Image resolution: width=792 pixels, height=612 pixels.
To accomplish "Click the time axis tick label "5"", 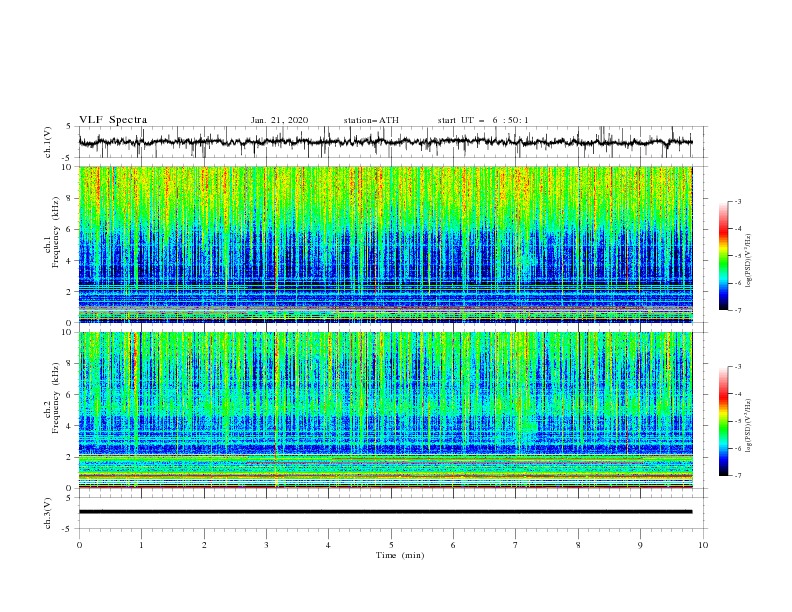I will [x=391, y=545].
